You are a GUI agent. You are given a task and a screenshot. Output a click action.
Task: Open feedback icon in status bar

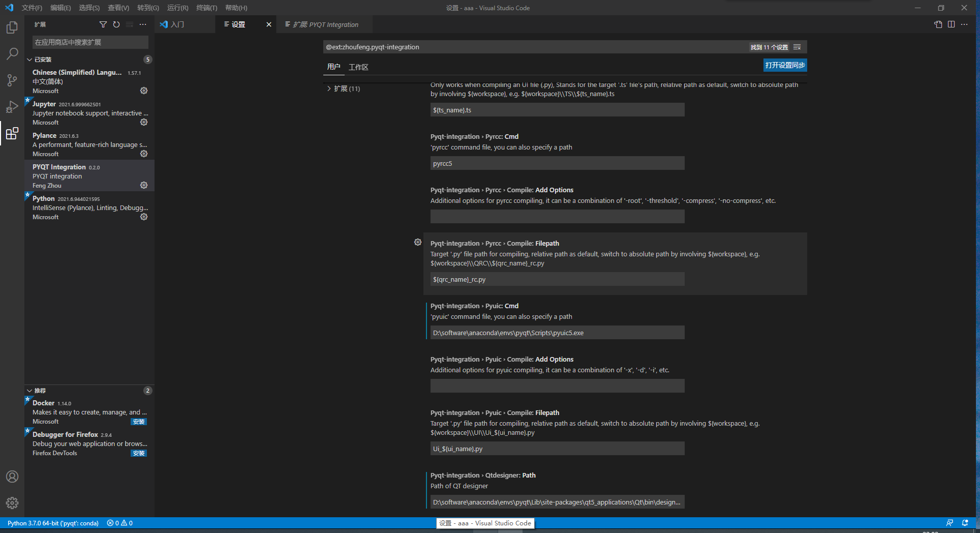950,523
